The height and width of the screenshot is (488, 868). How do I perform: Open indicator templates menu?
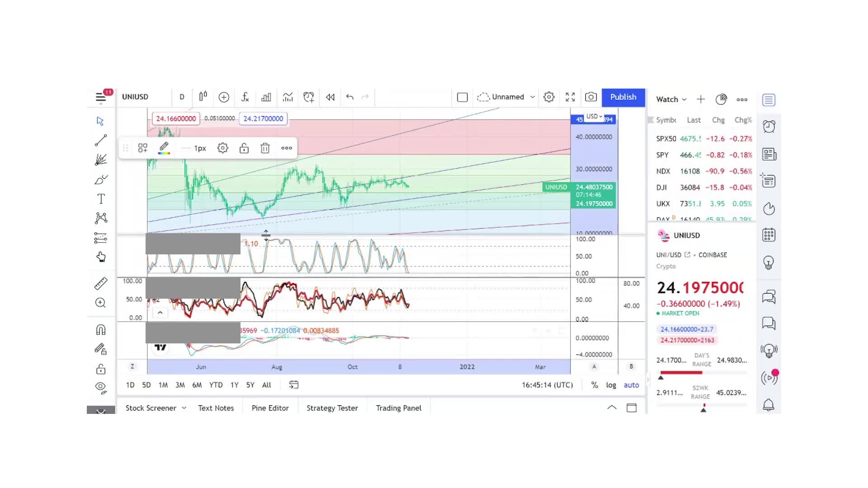coord(288,97)
